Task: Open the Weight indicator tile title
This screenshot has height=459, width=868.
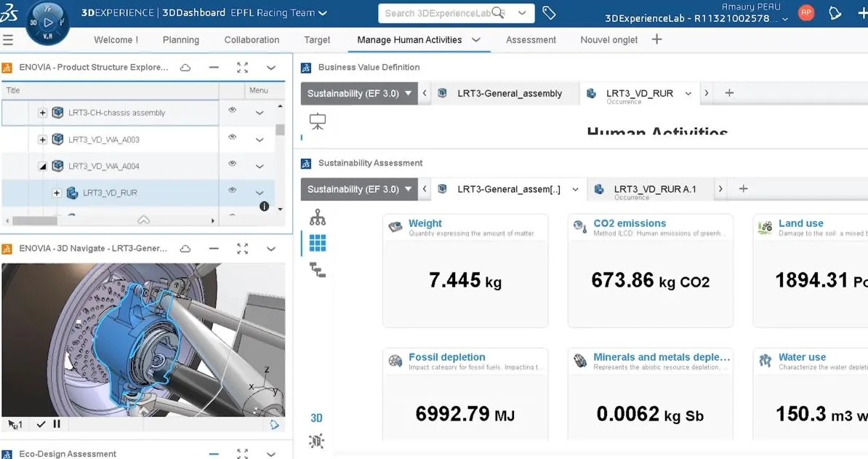Action: coord(425,223)
